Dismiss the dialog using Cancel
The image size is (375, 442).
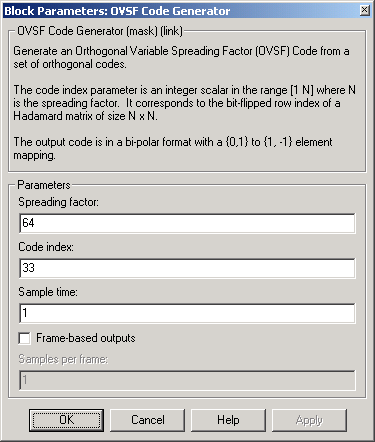click(x=147, y=420)
